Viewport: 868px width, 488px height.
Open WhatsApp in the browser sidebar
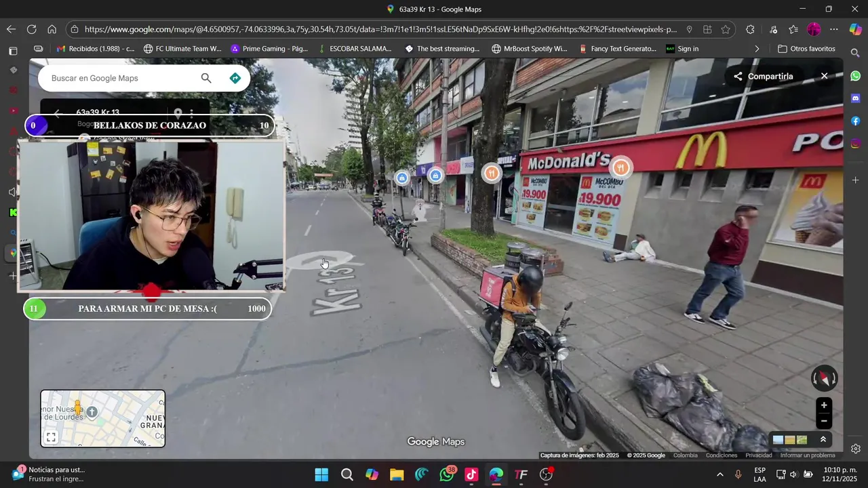point(855,76)
